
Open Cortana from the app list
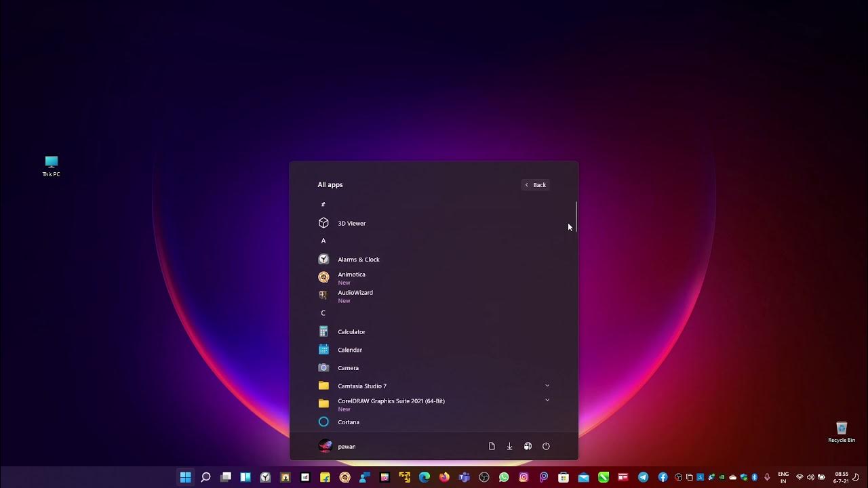pos(434,422)
